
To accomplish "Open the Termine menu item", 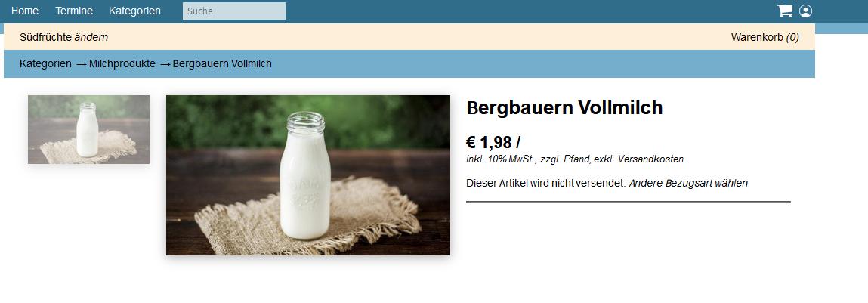I will [74, 11].
